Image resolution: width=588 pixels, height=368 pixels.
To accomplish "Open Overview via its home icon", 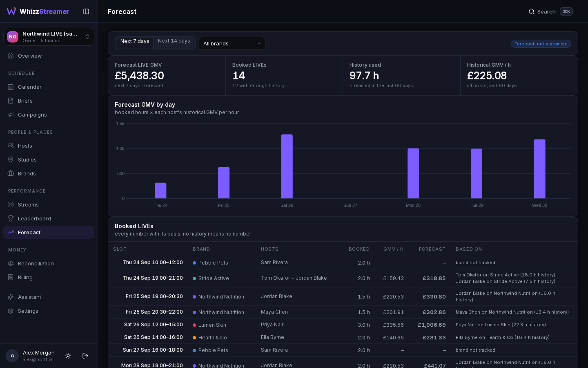I will tap(11, 56).
